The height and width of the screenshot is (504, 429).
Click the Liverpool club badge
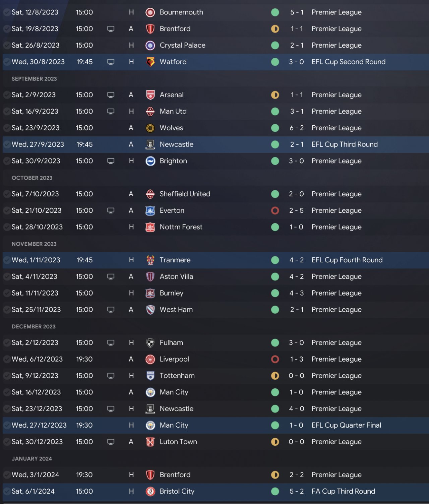pos(150,359)
